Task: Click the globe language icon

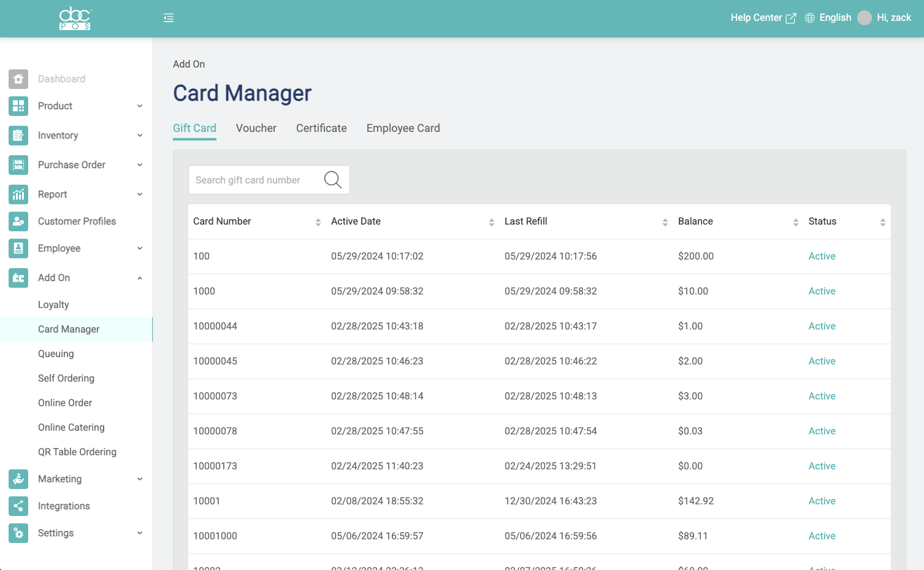Action: coord(809,18)
